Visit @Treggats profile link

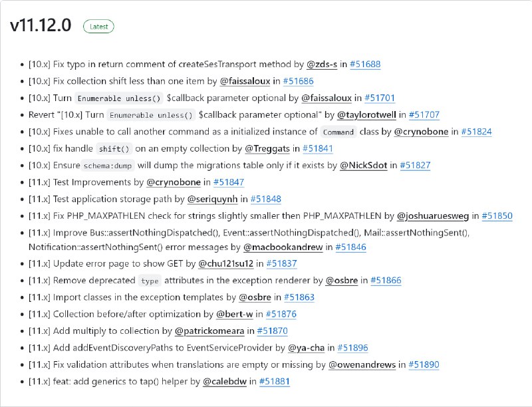267,148
